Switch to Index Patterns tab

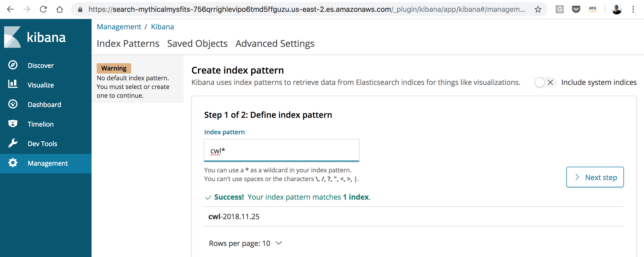pos(128,44)
